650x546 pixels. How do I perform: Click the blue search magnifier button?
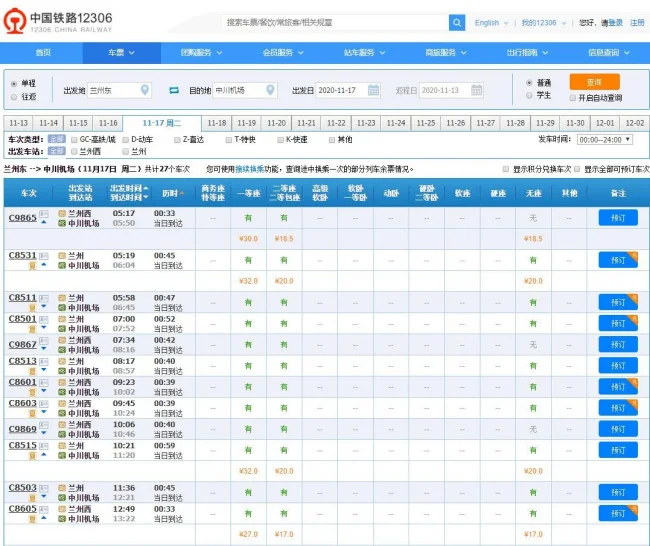coord(457,22)
